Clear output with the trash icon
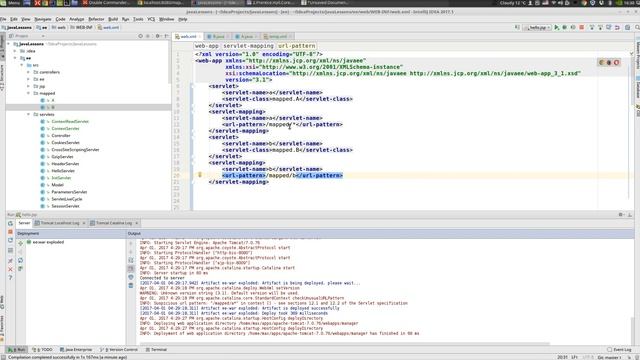The height and width of the screenshot is (360, 640). [131, 286]
